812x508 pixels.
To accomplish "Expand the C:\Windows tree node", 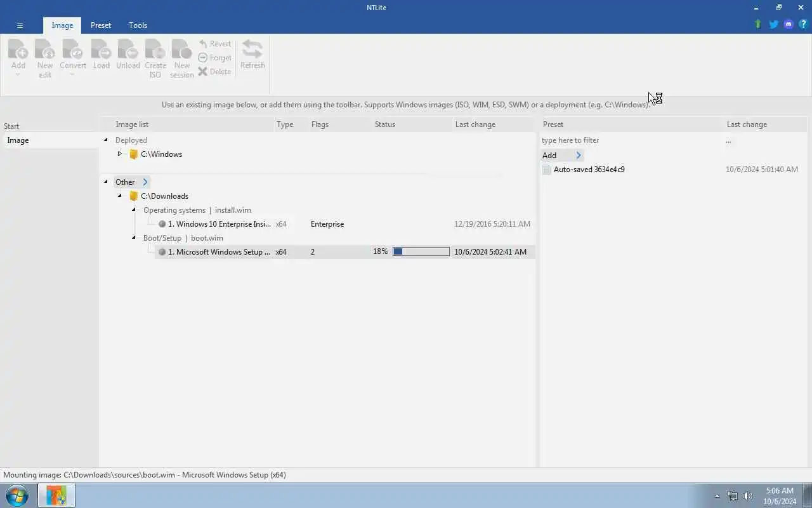I will point(119,154).
